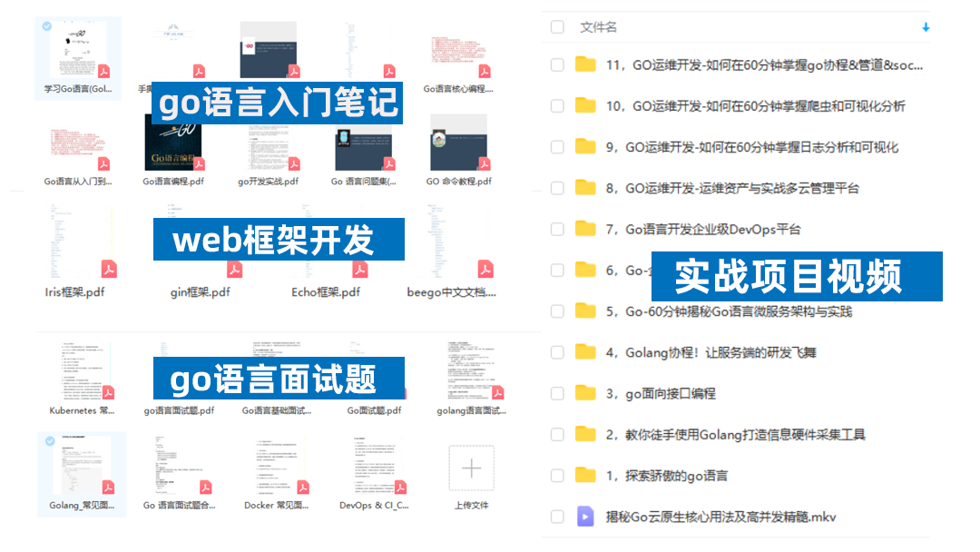This screenshot has width=980, height=552.
Task: Click the video icon for 揭秘Go云原生 mkv file
Action: [x=585, y=517]
